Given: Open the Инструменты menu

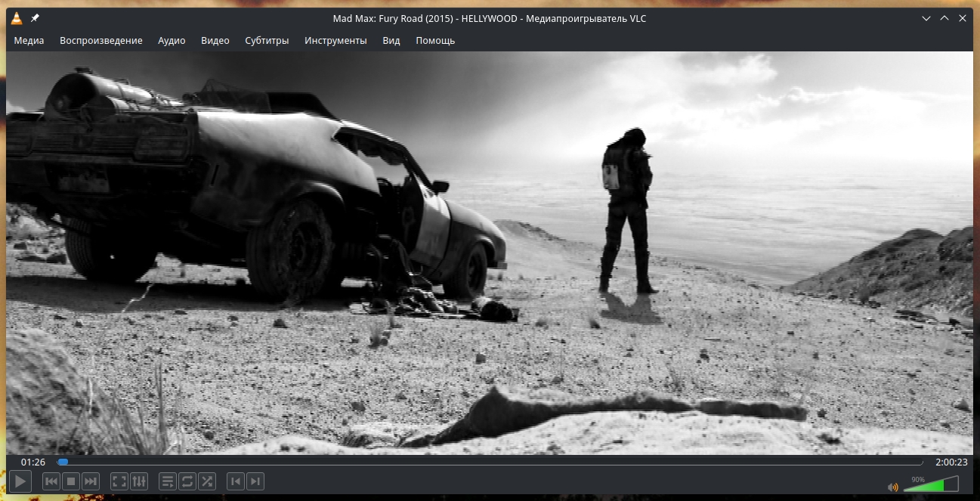Looking at the screenshot, I should pos(335,41).
